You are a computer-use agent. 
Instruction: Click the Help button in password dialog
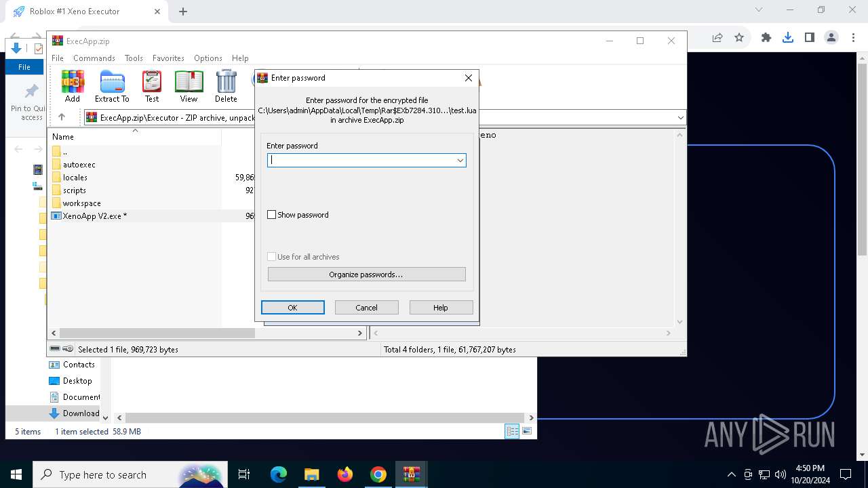point(441,308)
